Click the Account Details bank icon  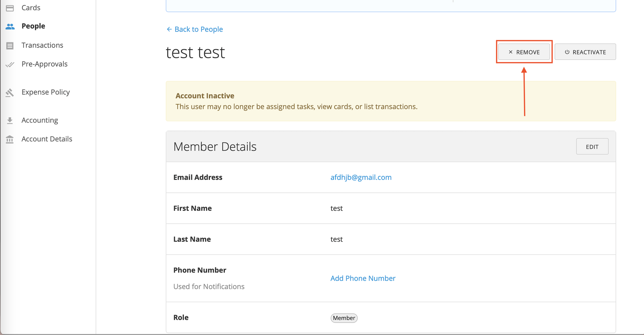click(10, 139)
